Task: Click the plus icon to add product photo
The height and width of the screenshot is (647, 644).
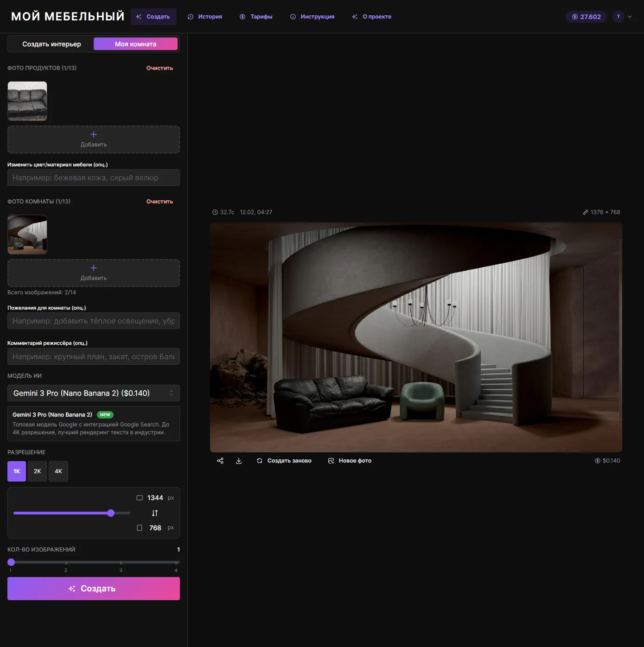Action: (94, 134)
